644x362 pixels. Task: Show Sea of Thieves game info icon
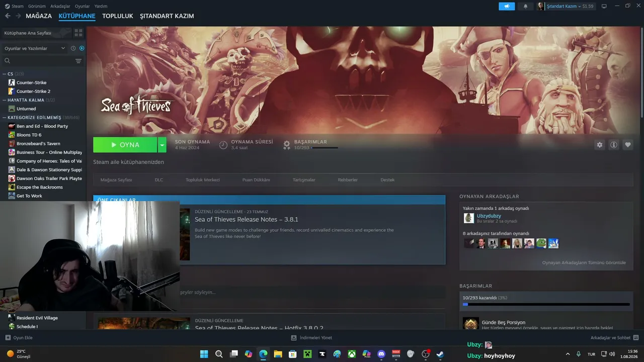[614, 145]
